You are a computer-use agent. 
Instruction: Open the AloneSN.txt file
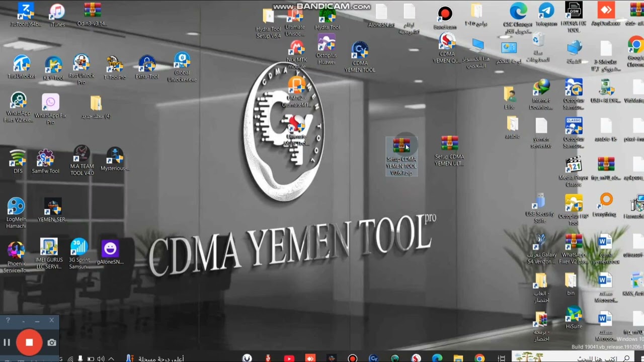381,16
